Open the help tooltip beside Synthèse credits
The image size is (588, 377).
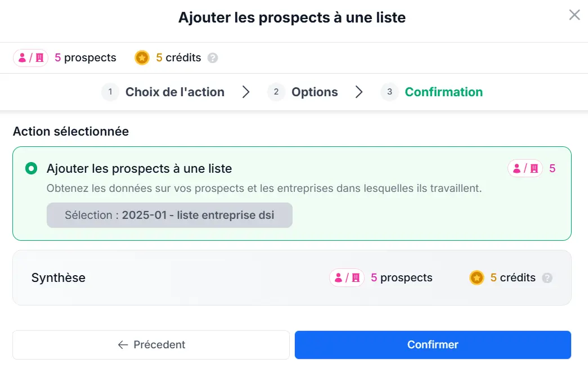coord(546,277)
